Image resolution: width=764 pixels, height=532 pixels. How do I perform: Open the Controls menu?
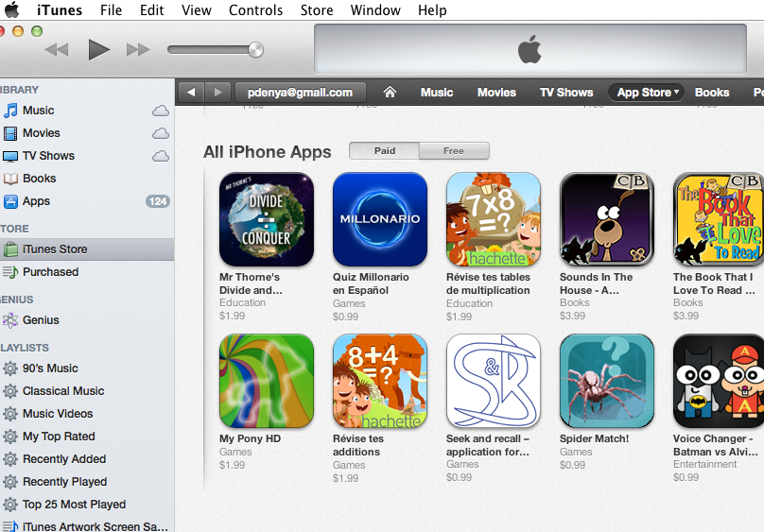(256, 10)
